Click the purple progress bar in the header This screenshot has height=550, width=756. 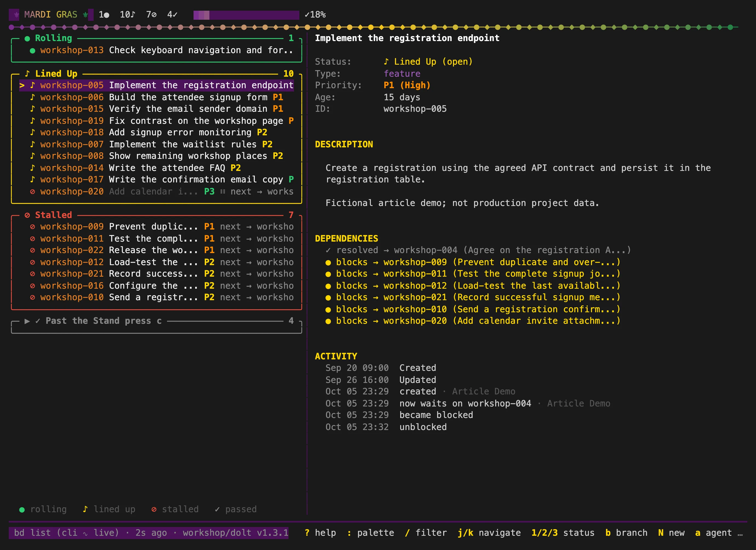[246, 15]
